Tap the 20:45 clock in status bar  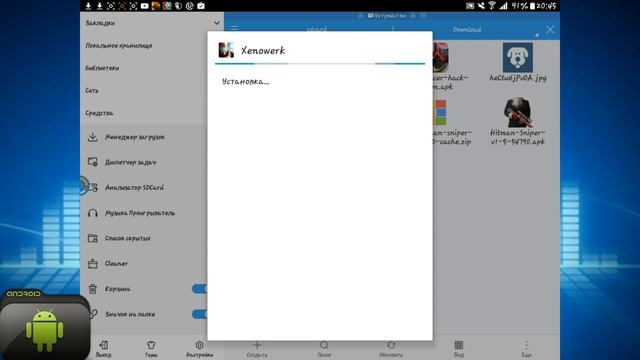(547, 6)
